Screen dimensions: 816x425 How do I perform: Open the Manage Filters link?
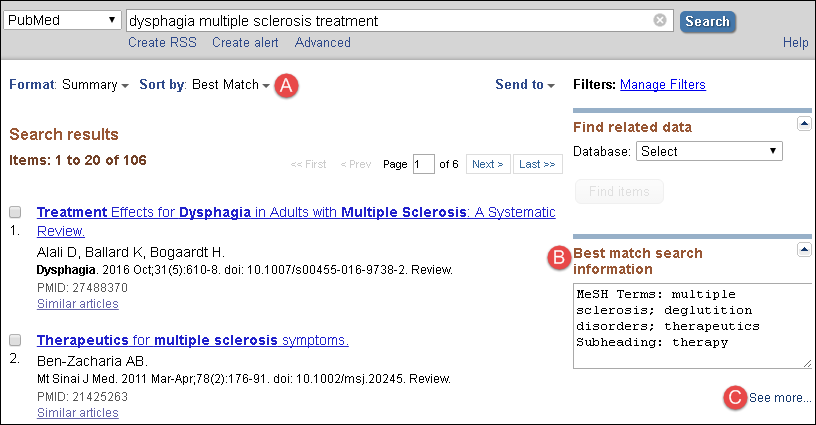(x=662, y=85)
